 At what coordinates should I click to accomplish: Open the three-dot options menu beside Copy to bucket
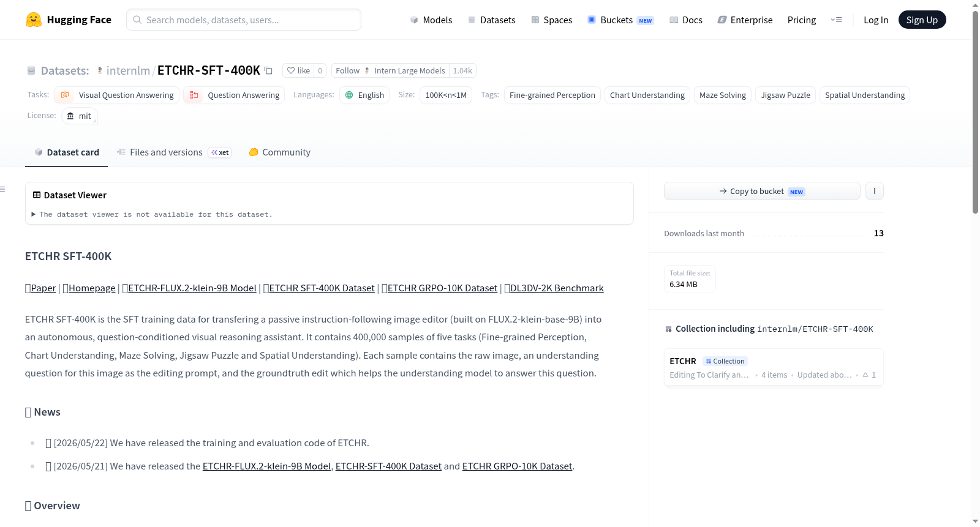pos(874,191)
